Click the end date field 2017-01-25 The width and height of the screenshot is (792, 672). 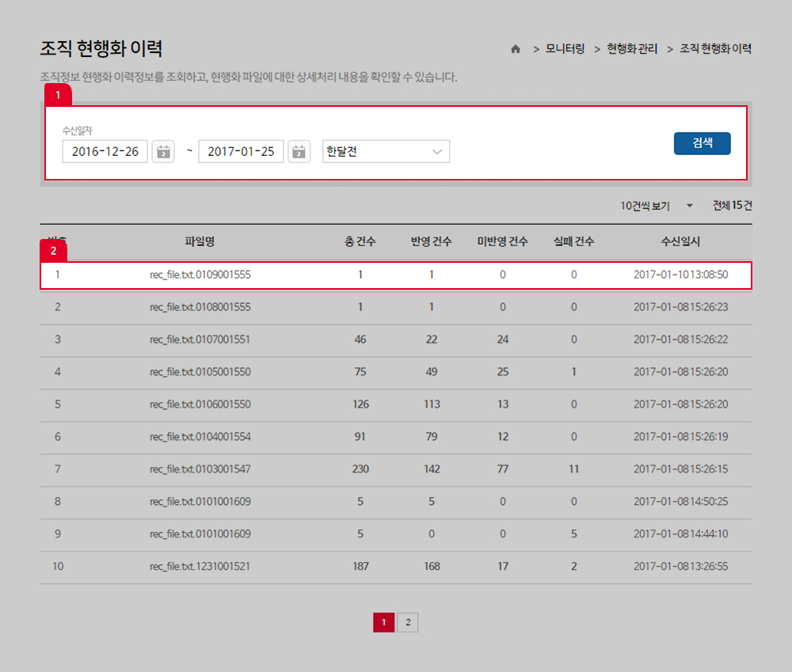click(241, 151)
